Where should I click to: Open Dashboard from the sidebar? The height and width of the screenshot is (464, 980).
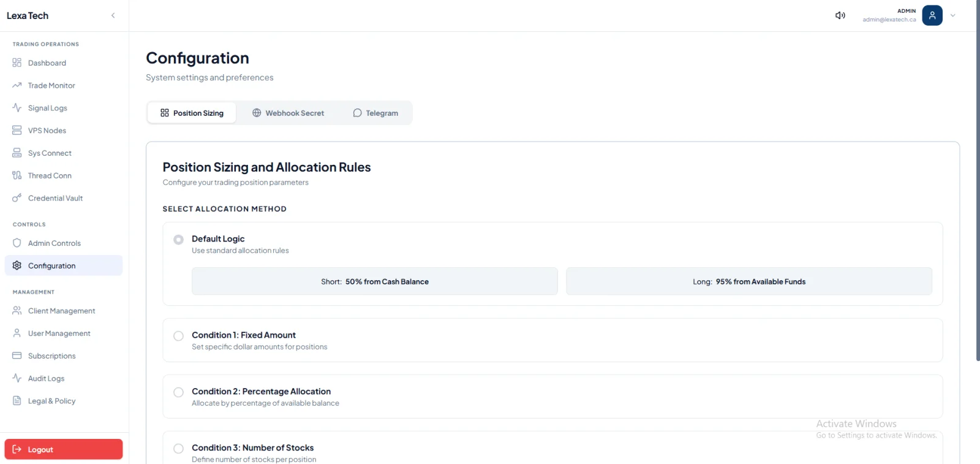point(64,63)
